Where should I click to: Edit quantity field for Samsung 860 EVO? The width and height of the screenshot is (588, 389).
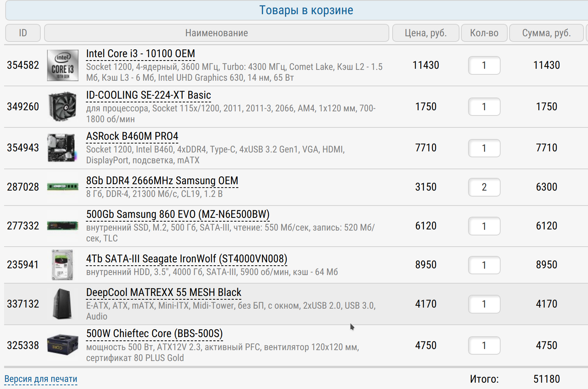pyautogui.click(x=484, y=226)
